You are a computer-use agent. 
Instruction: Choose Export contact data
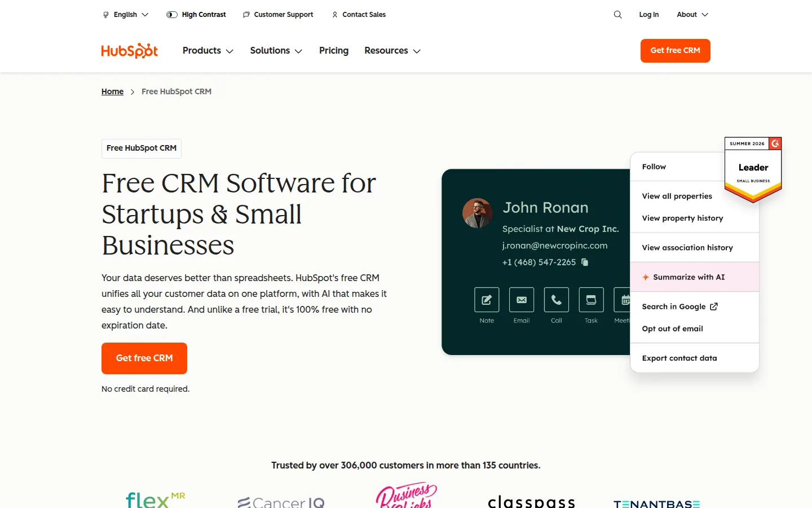click(x=679, y=358)
